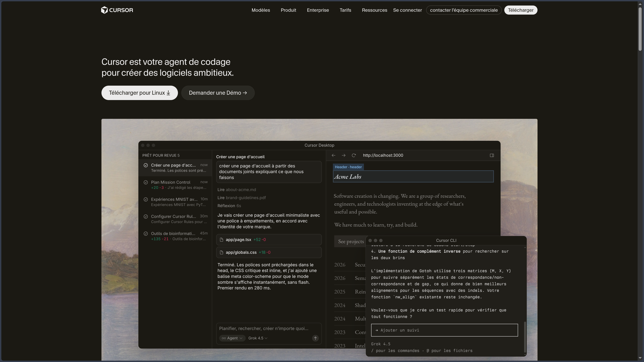Select the Plan Mission Control task row
The height and width of the screenshot is (362, 644).
pyautogui.click(x=175, y=185)
